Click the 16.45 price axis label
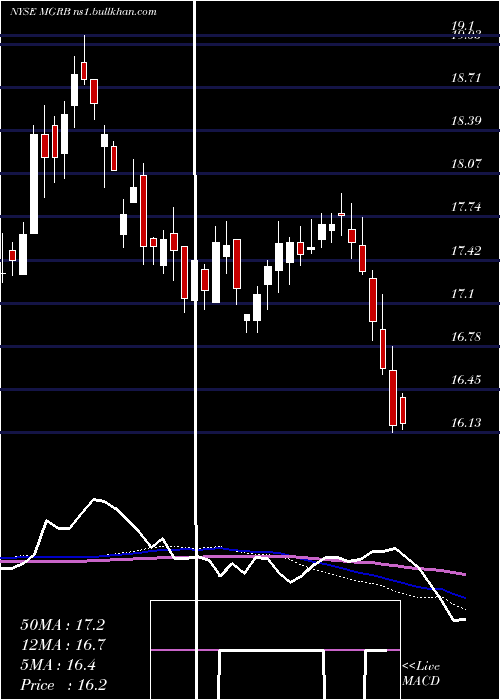The width and height of the screenshot is (500, 700). pyautogui.click(x=467, y=380)
